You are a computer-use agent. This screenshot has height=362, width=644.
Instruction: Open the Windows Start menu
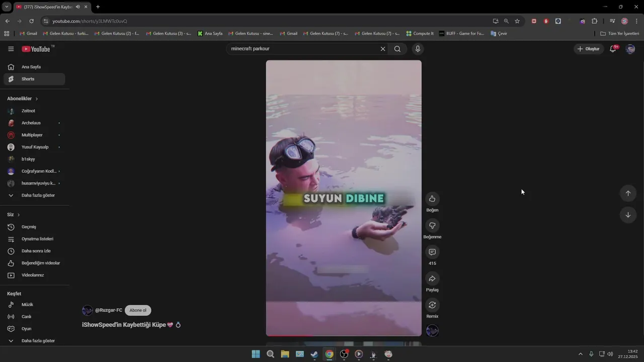click(x=256, y=354)
